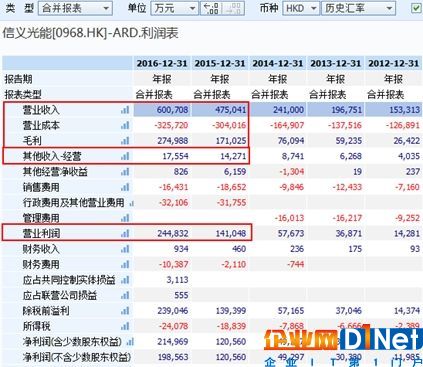Viewport: 423px width, 367px height.
Task: Select cell value 239,046
Action: (x=172, y=311)
